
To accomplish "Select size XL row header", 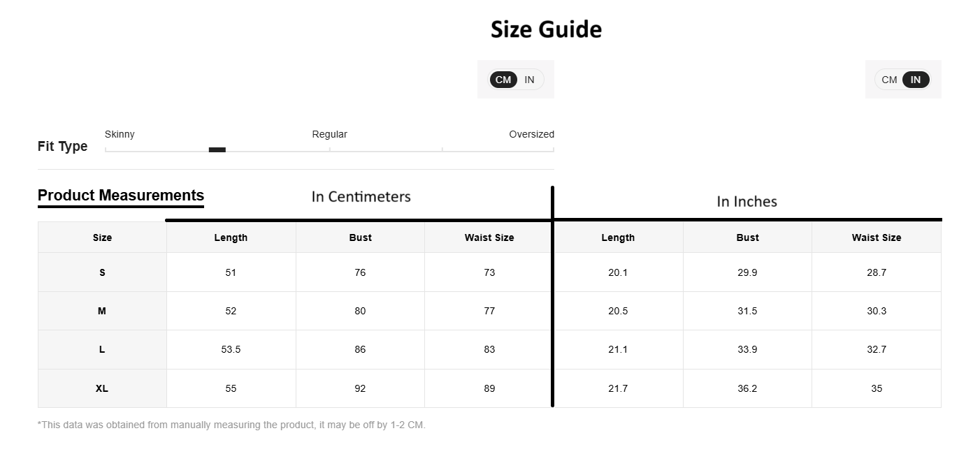I will [102, 388].
